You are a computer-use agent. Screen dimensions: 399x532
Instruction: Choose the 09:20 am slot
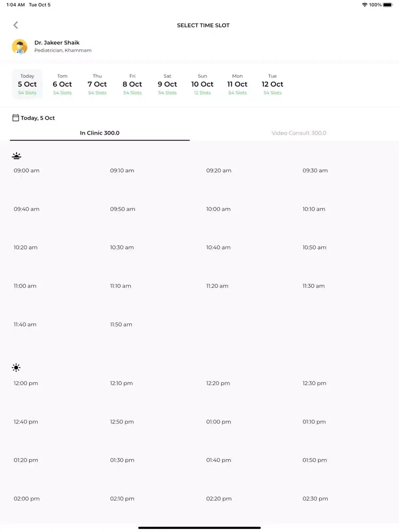[x=219, y=171]
